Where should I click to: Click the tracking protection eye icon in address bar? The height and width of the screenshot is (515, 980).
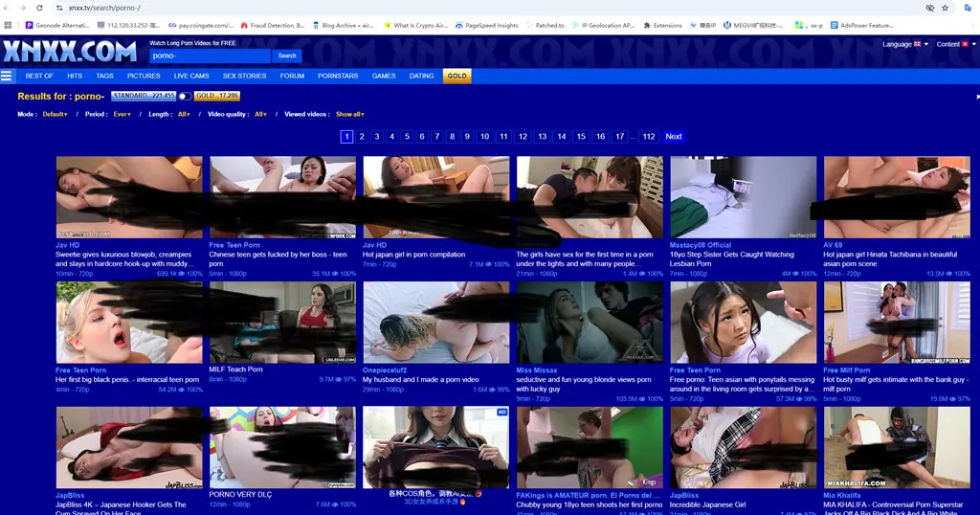click(x=929, y=8)
